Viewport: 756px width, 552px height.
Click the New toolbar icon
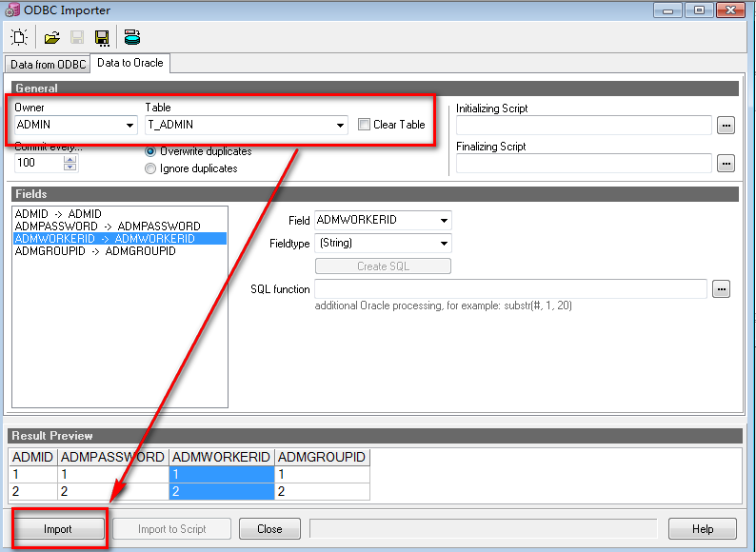point(19,38)
